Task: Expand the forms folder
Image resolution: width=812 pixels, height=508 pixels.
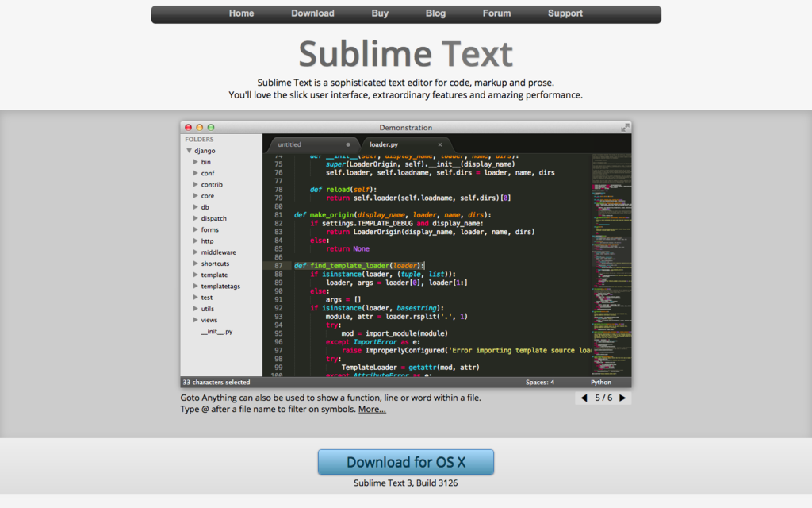Action: click(195, 229)
